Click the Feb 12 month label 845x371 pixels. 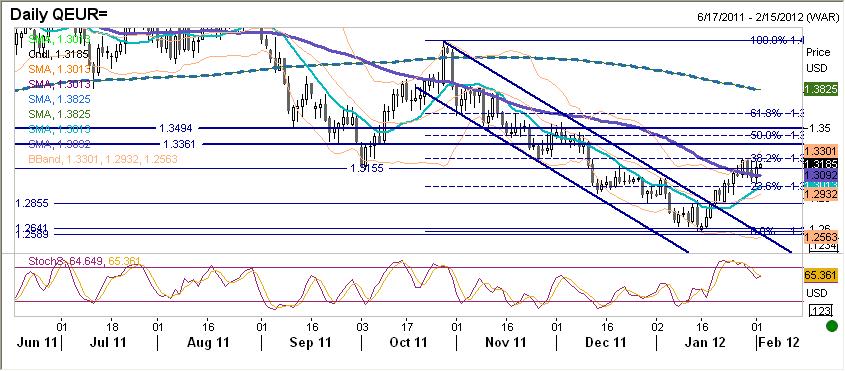(778, 342)
